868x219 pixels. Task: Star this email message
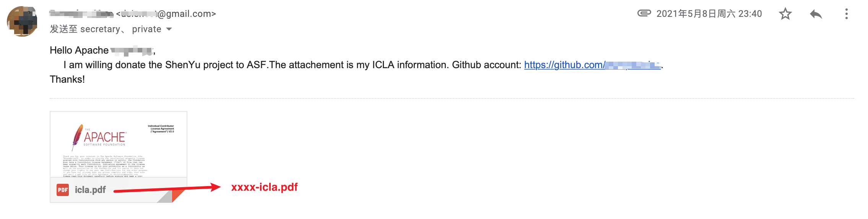pos(785,14)
